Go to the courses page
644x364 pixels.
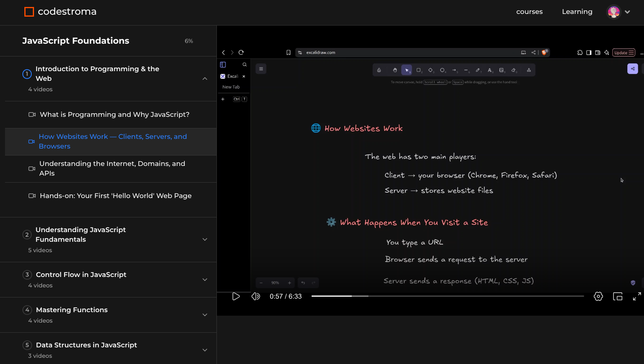tap(529, 12)
